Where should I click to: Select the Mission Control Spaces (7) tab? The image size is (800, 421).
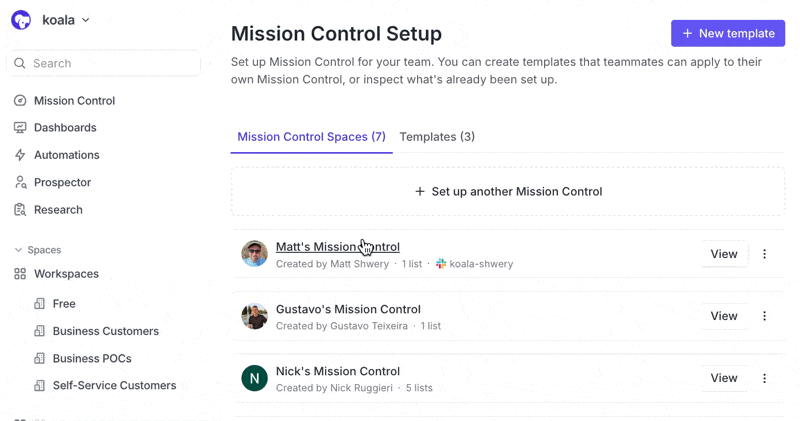tap(311, 137)
